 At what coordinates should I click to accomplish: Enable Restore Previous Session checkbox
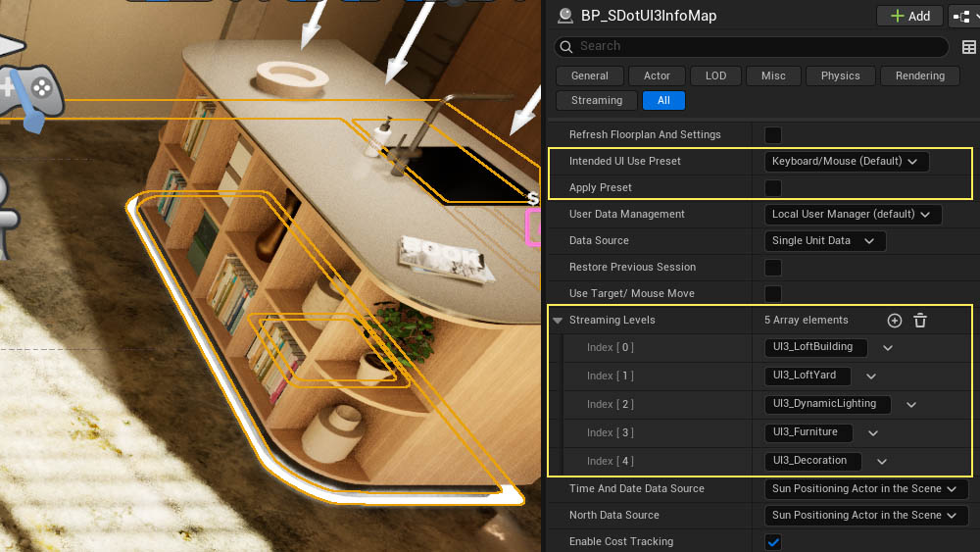point(773,268)
